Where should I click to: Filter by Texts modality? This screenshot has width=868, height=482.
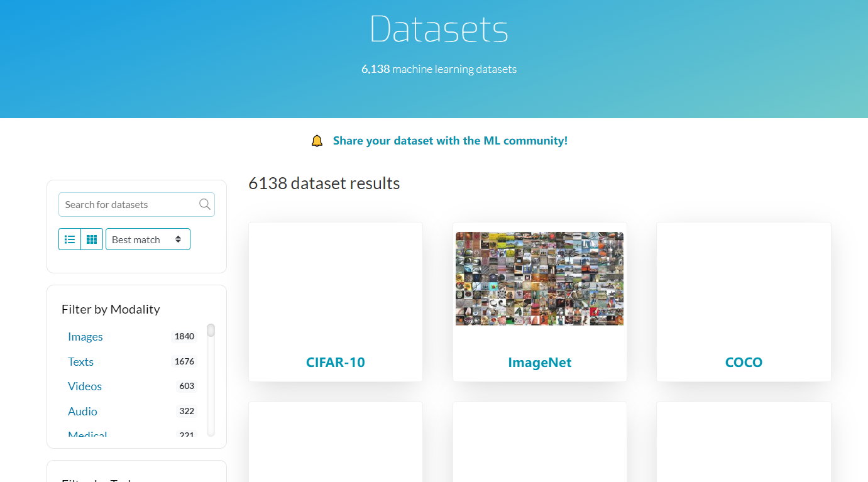pyautogui.click(x=80, y=362)
